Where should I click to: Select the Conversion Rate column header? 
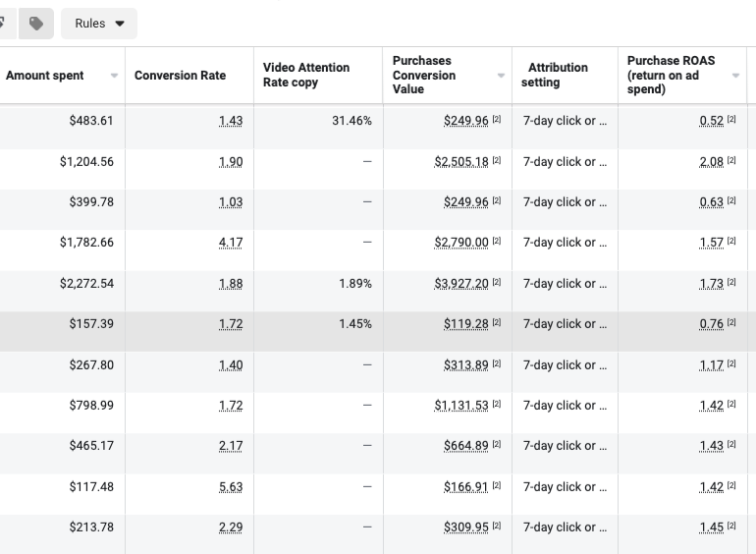(180, 76)
